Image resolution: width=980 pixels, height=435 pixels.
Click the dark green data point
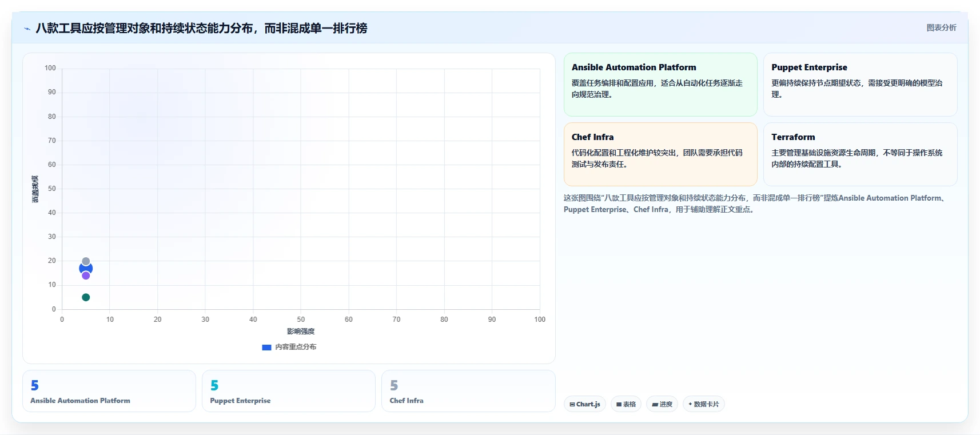[86, 297]
